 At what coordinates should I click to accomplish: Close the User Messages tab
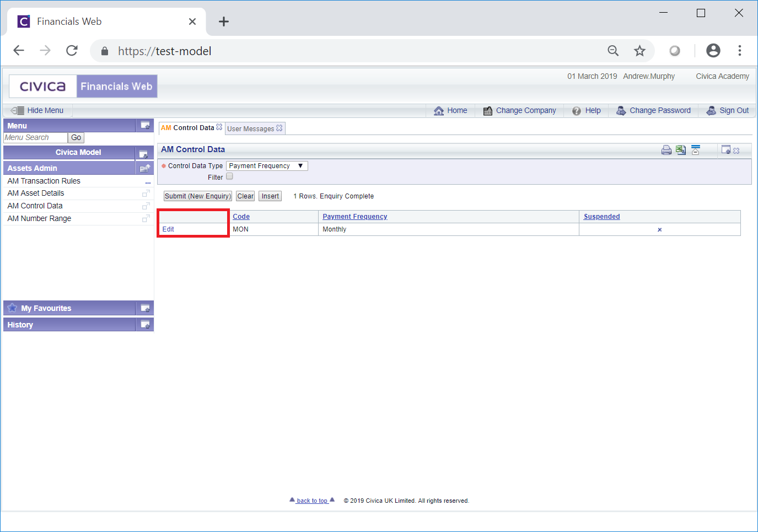tap(279, 128)
